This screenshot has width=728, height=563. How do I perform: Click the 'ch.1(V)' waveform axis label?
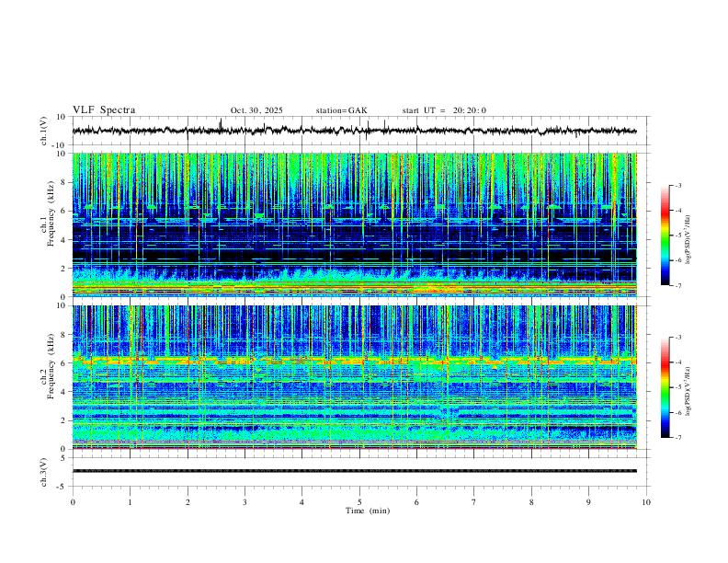click(x=44, y=131)
